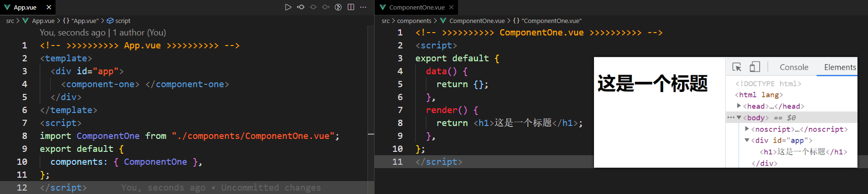Open the DevTools Elements tab
Viewport: 868px width, 194px height.
[x=840, y=67]
